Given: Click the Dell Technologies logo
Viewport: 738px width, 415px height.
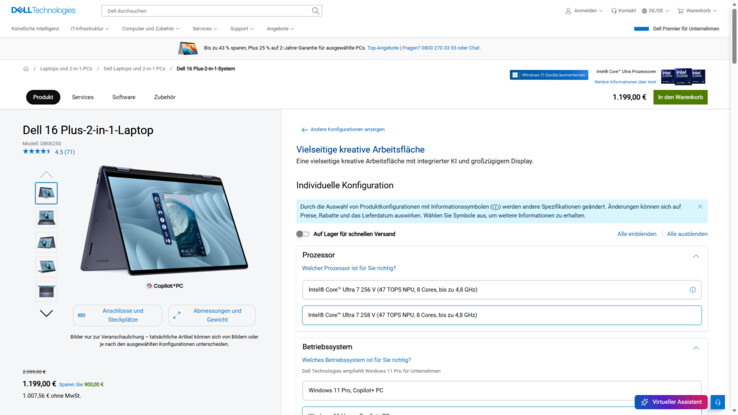Looking at the screenshot, I should click(x=43, y=10).
